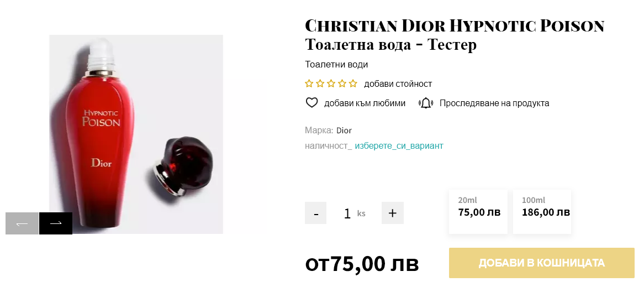Show the previous product image
The image size is (644, 287).
pyautogui.click(x=22, y=223)
